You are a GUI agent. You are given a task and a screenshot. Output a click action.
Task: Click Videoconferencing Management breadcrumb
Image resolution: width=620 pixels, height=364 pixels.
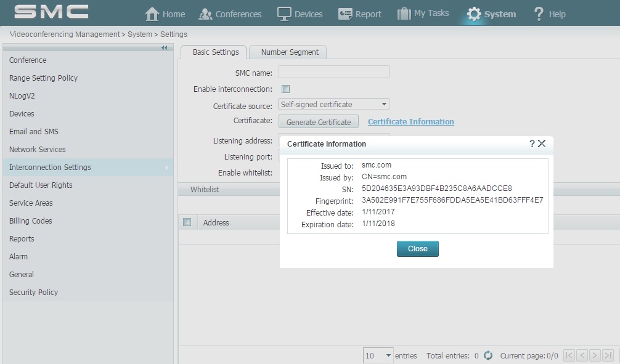(65, 34)
